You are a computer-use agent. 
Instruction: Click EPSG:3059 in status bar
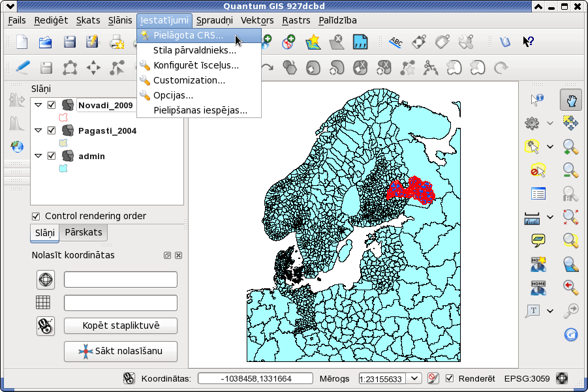[x=527, y=378]
